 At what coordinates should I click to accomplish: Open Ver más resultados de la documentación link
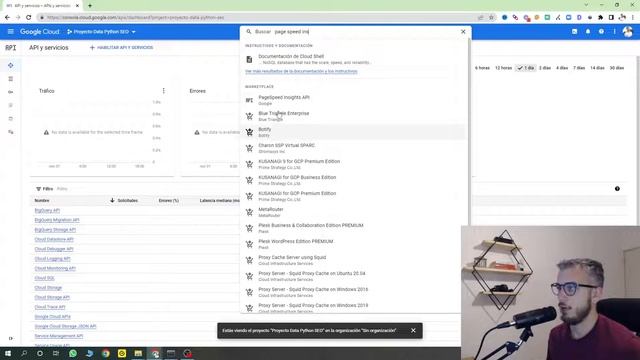click(301, 71)
